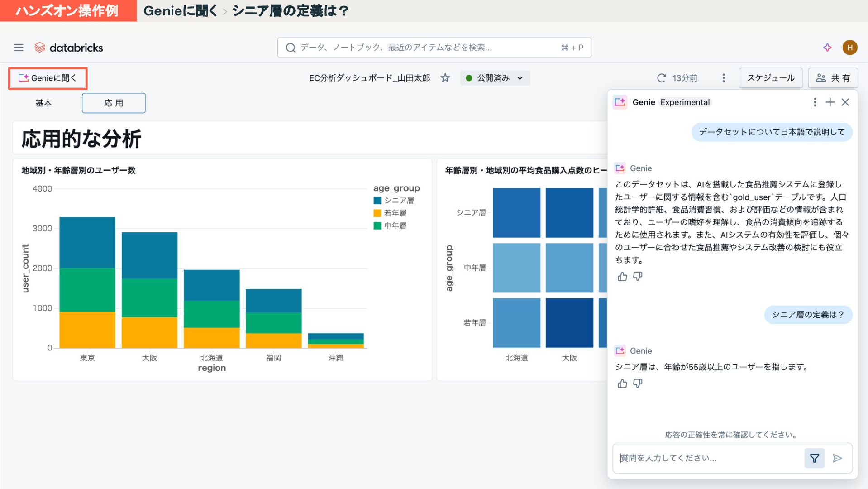Toggle 若年層 series in chart legend
The image size is (868, 489).
pyautogui.click(x=395, y=213)
